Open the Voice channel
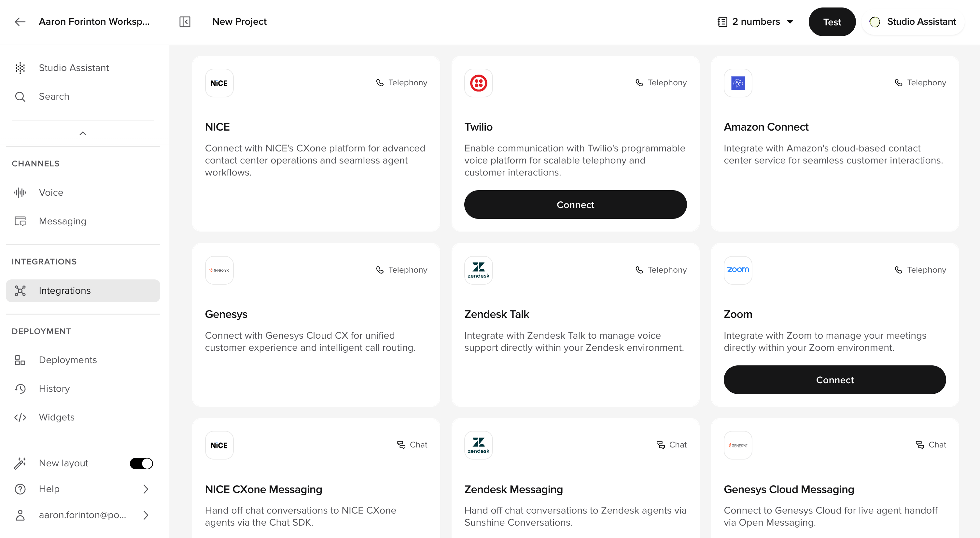 point(83,192)
